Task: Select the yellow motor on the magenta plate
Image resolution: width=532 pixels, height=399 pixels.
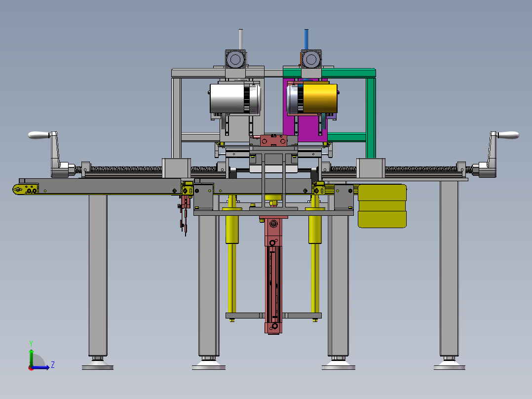Action: pos(320,98)
